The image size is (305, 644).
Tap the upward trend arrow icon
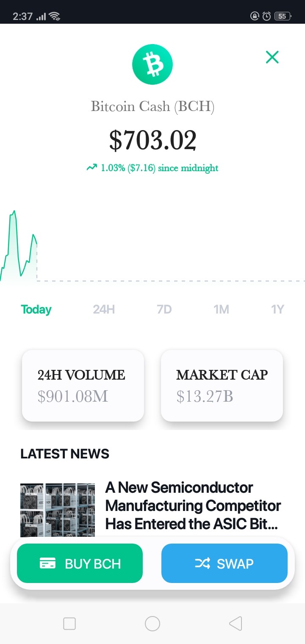pos(91,168)
